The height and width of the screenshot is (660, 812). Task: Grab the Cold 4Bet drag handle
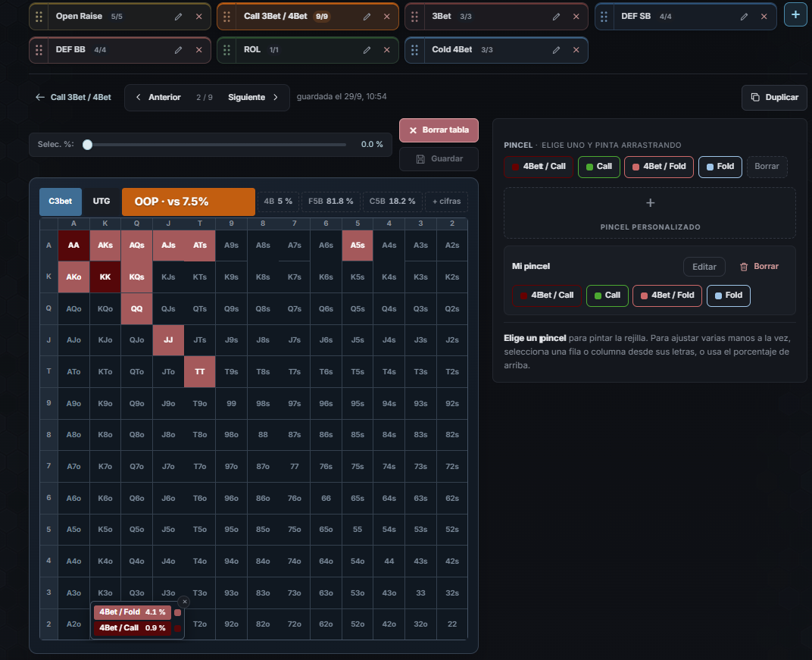(415, 50)
